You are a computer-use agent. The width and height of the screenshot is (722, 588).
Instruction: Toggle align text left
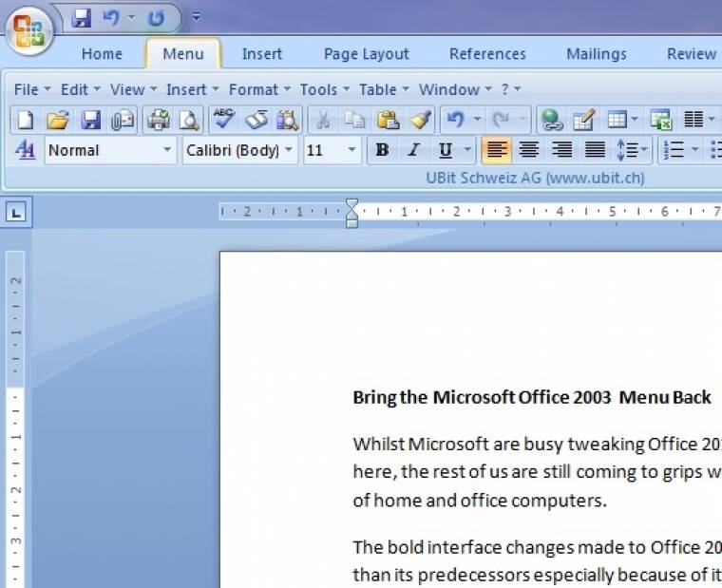click(496, 150)
